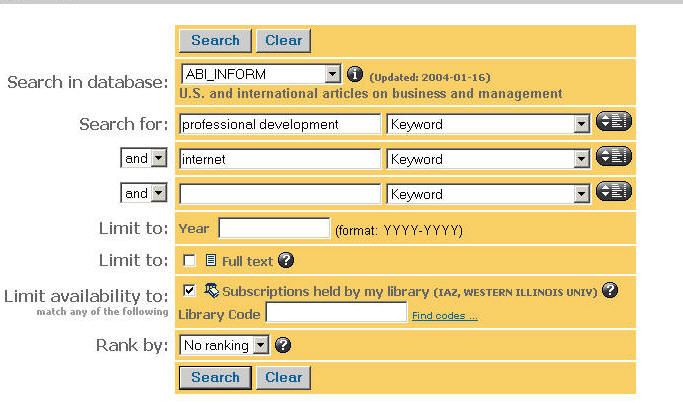This screenshot has width=683, height=403.
Task: Open help icon beside Full text
Action: [286, 261]
